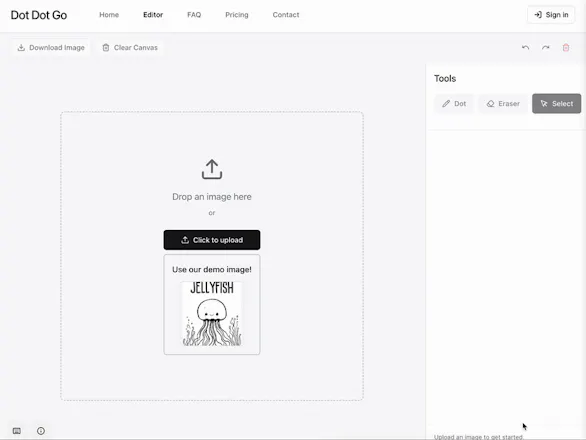This screenshot has height=440, width=586.
Task: Select the Eraser tool
Action: [x=503, y=104]
